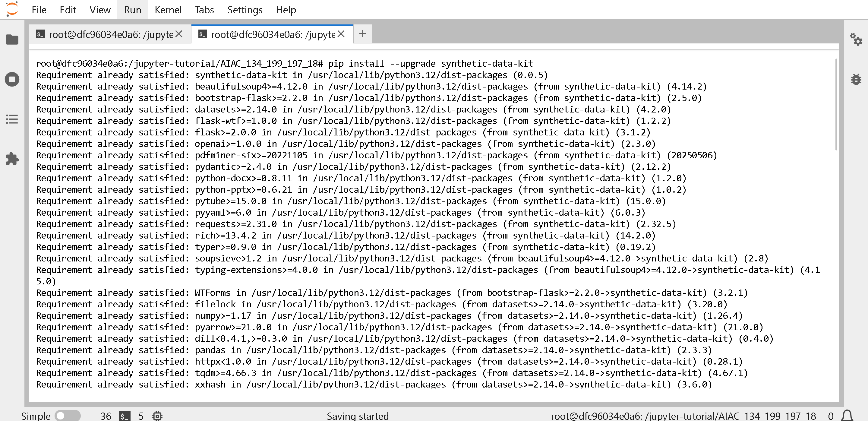Image resolution: width=868 pixels, height=421 pixels.
Task: Click the JupyterLab logo icon
Action: (x=12, y=9)
